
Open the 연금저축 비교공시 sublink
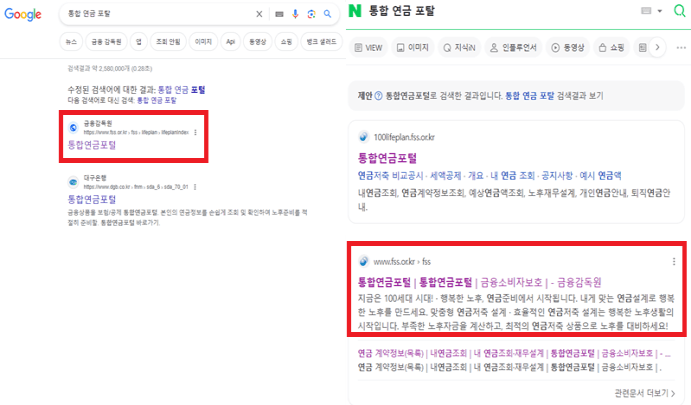(390, 176)
